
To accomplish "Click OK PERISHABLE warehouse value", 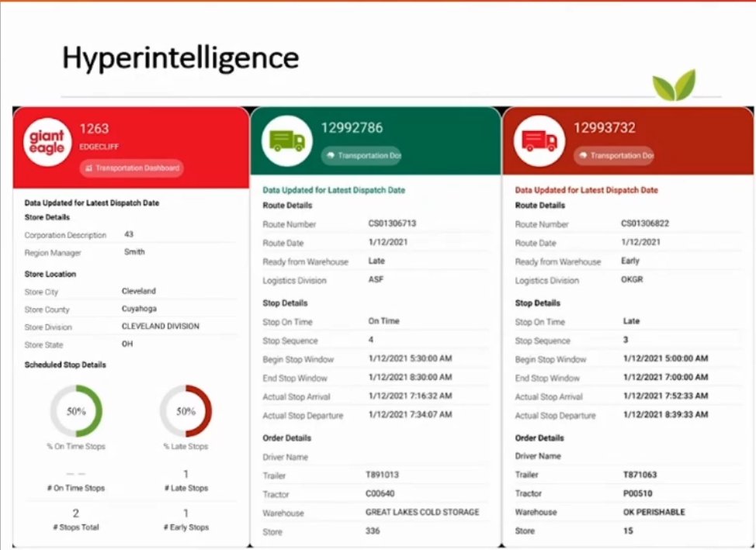I will tap(654, 512).
